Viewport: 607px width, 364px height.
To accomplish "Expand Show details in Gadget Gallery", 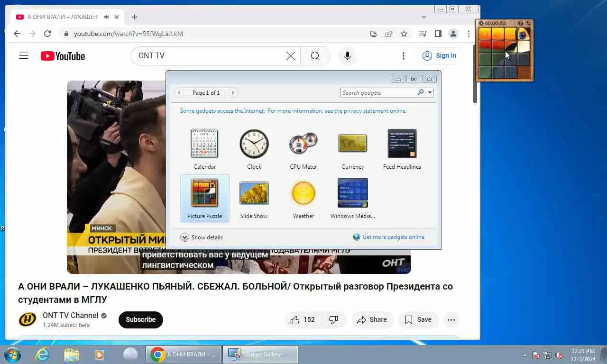I will point(202,237).
